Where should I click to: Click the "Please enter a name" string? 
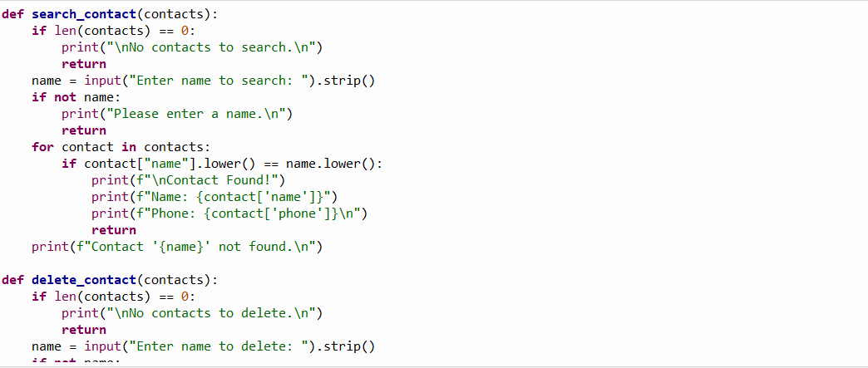(196, 114)
